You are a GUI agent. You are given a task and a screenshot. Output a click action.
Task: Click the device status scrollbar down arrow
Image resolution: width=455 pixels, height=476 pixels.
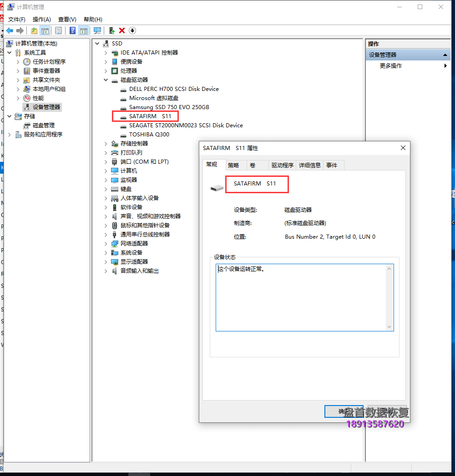tap(389, 327)
